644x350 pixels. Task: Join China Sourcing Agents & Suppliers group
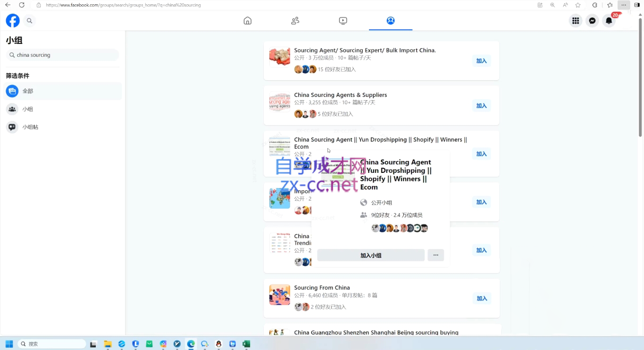pos(481,106)
